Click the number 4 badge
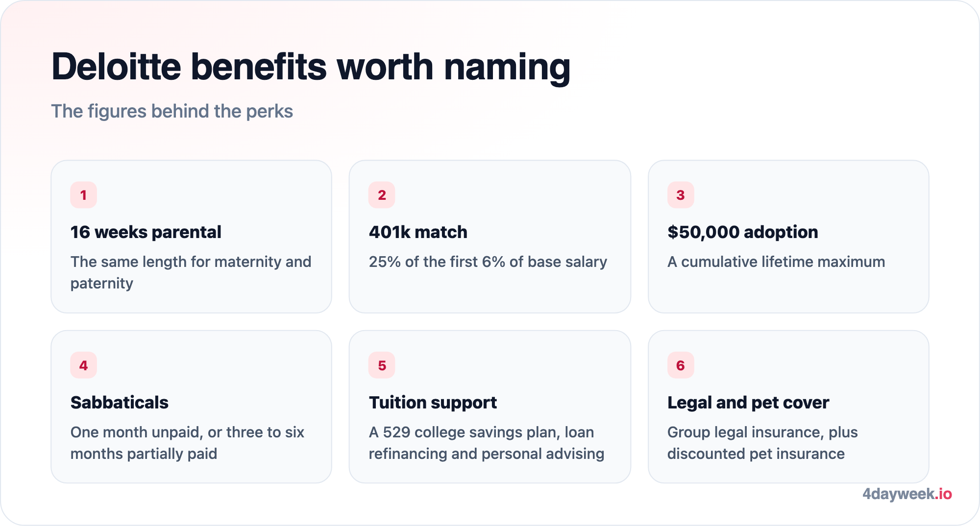Viewport: 980px width, 526px height. click(x=83, y=365)
